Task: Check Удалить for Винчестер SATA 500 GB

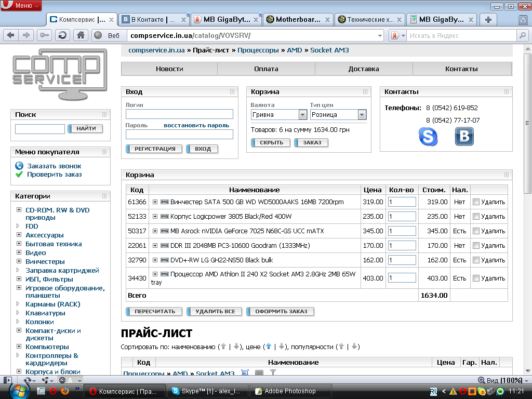Action: [476, 202]
